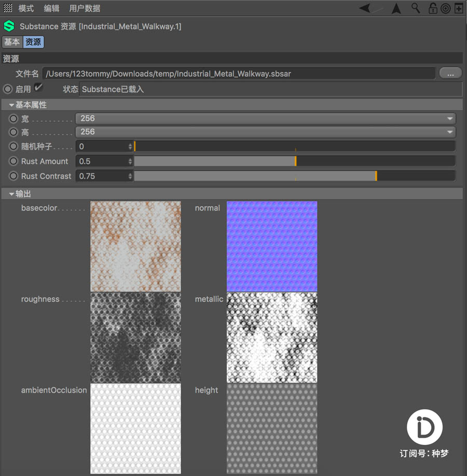The width and height of the screenshot is (467, 476).
Task: Click the green Substance asset icon
Action: tap(9, 26)
